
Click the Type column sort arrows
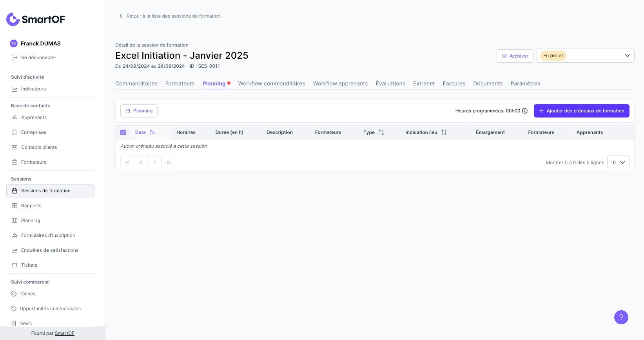pos(381,132)
